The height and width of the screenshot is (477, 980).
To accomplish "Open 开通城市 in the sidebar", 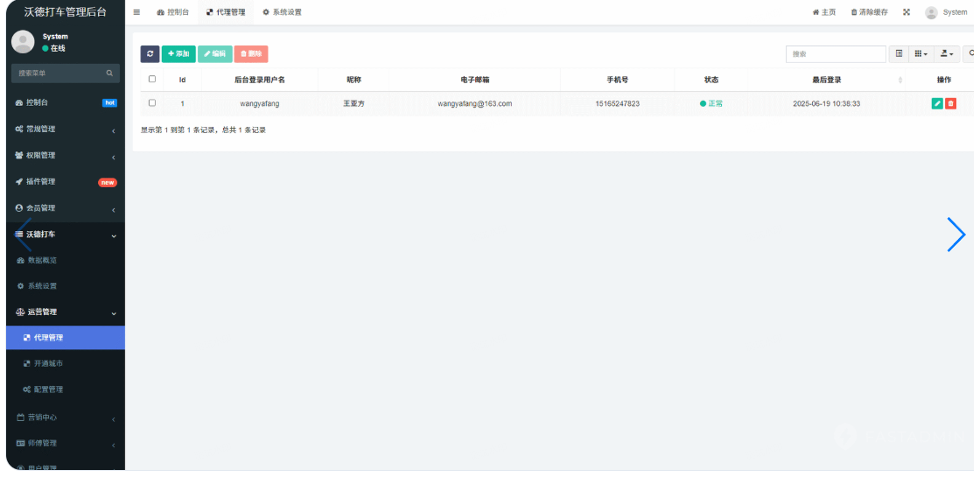I will (48, 363).
